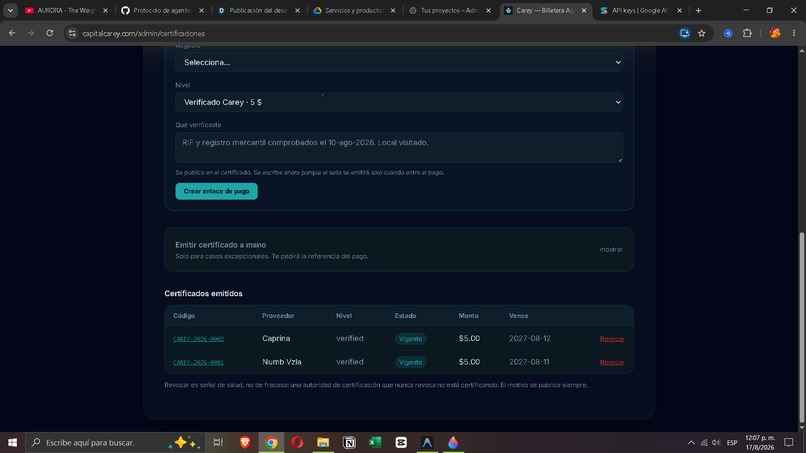Open the Chrome three-dot menu
This screenshot has height=453, width=806.
tap(794, 33)
